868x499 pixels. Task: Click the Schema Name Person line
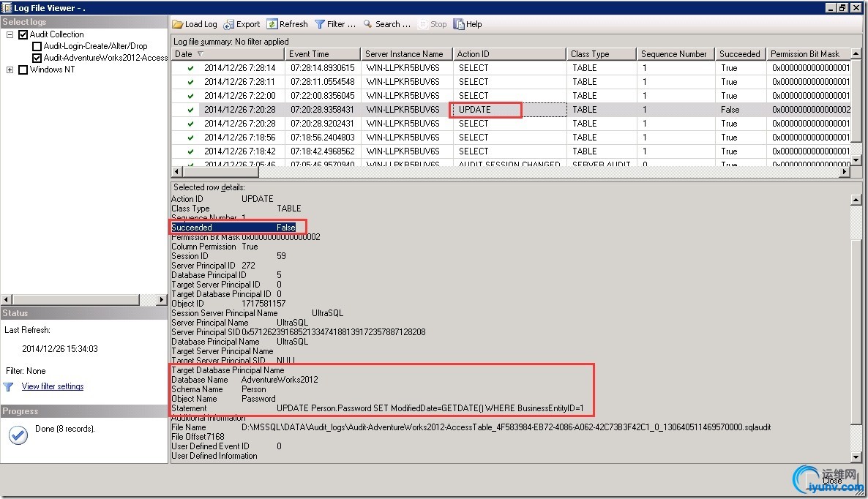(219, 389)
